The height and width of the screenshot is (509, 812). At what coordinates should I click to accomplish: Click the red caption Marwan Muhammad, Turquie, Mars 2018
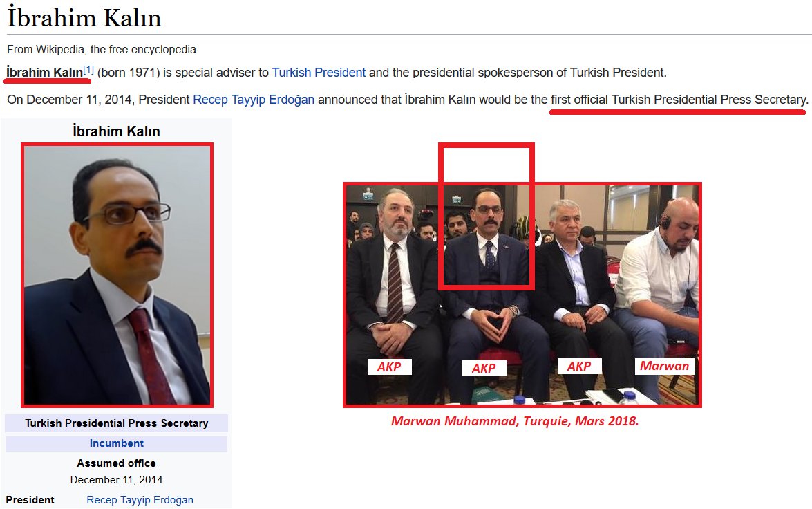(515, 421)
